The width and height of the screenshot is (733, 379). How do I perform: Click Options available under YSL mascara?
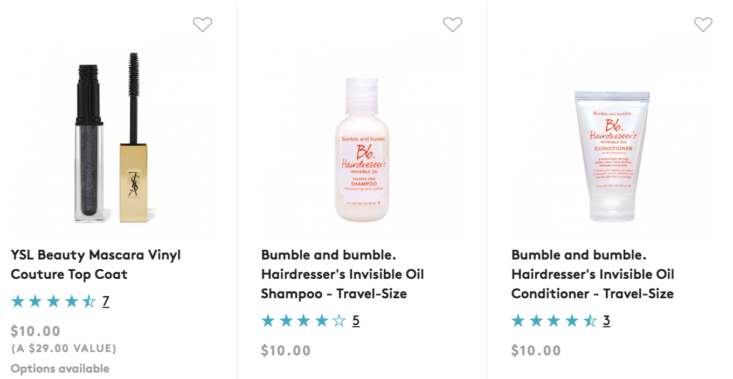[60, 369]
